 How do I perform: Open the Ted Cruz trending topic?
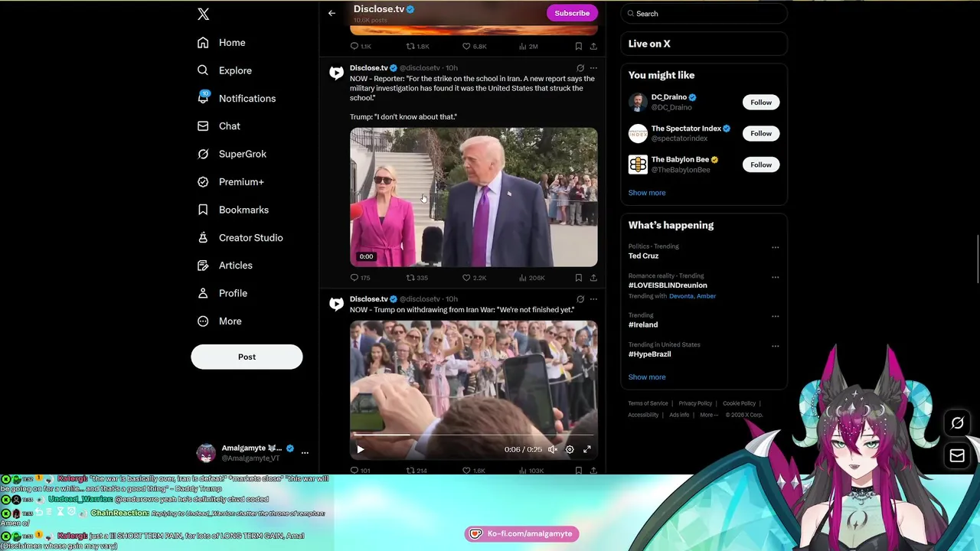(643, 256)
